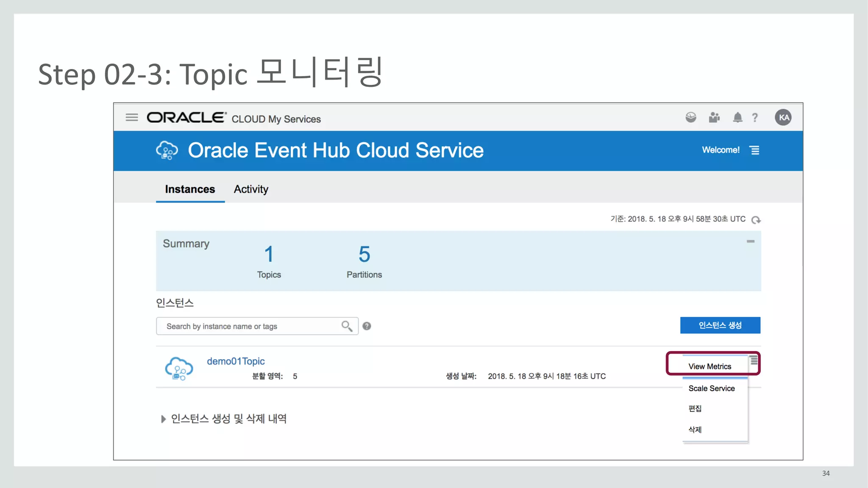Click the blue 인스턴스 생성 button

(x=720, y=325)
